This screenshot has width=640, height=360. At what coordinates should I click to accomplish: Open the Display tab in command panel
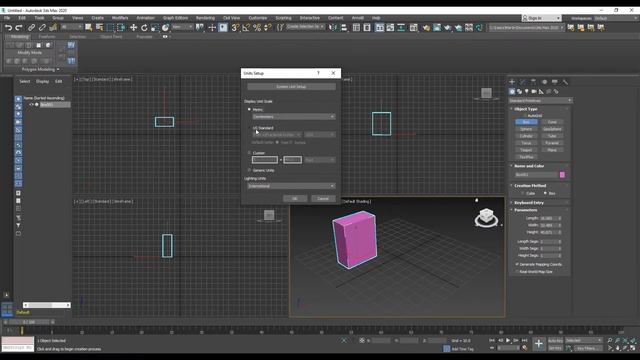(x=554, y=82)
